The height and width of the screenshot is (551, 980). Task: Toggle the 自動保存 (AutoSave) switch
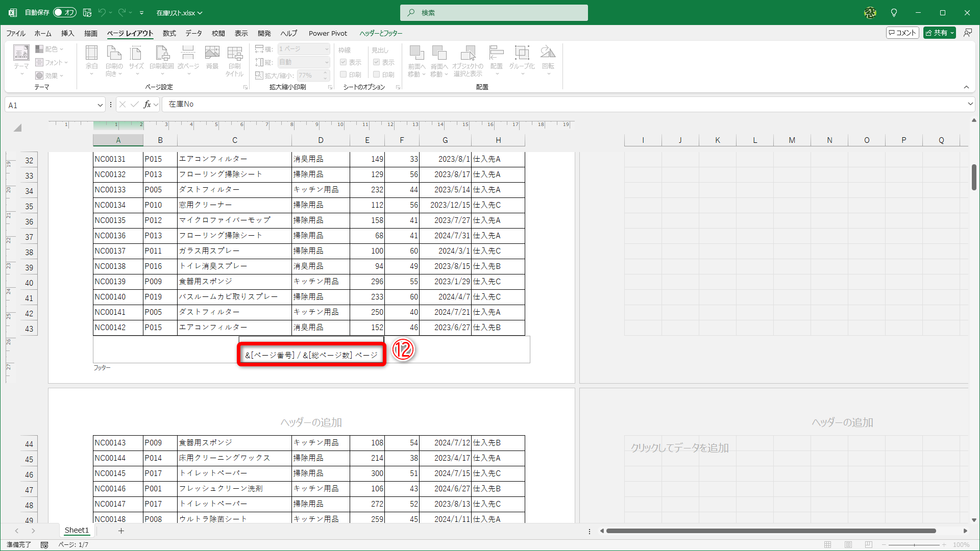65,12
